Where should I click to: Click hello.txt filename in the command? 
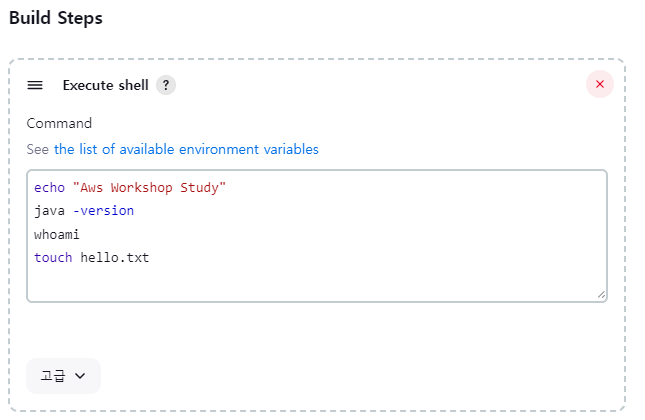pos(115,258)
